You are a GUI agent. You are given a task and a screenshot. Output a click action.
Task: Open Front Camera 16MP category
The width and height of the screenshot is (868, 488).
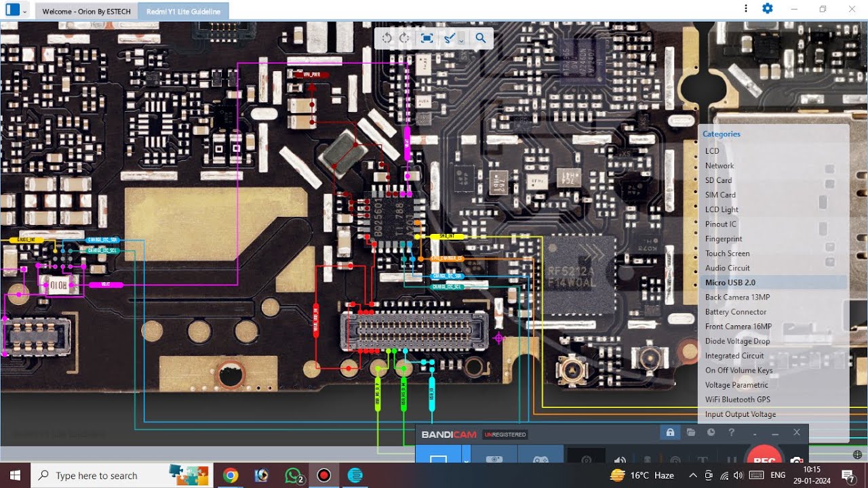pos(738,327)
